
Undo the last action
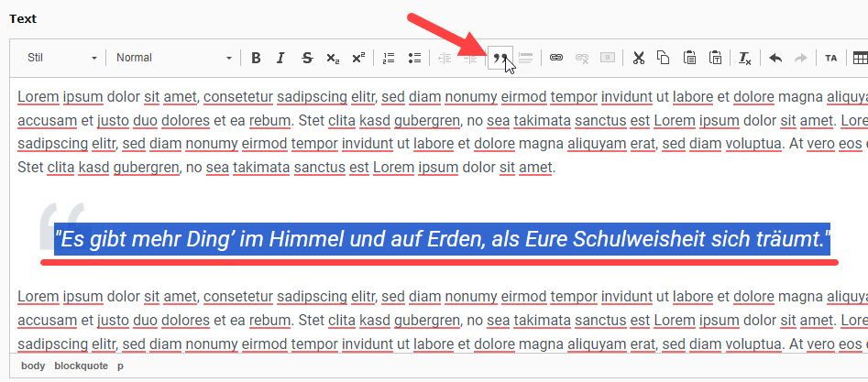pyautogui.click(x=775, y=58)
